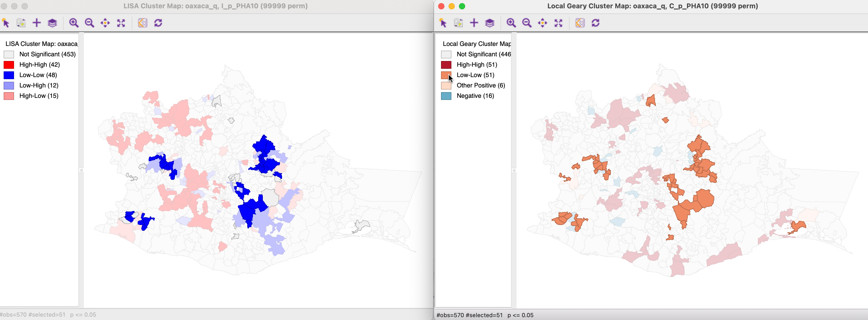Click the Not Significant (453) swatch in LISA legend

(x=9, y=54)
